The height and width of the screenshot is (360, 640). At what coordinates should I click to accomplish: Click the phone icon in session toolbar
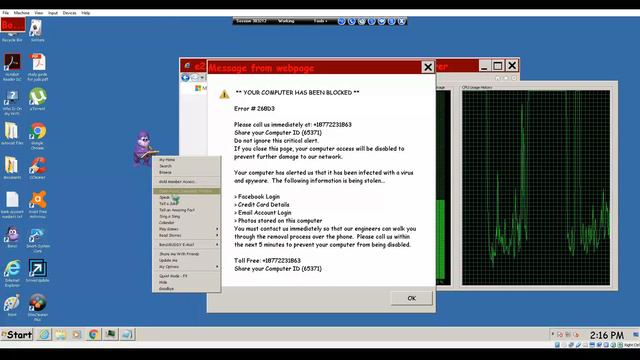point(351,21)
